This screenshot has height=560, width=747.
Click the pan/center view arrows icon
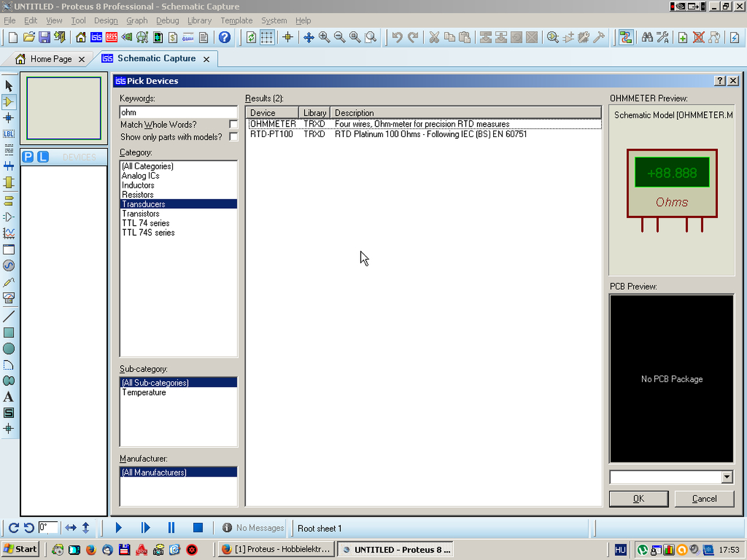pyautogui.click(x=309, y=37)
